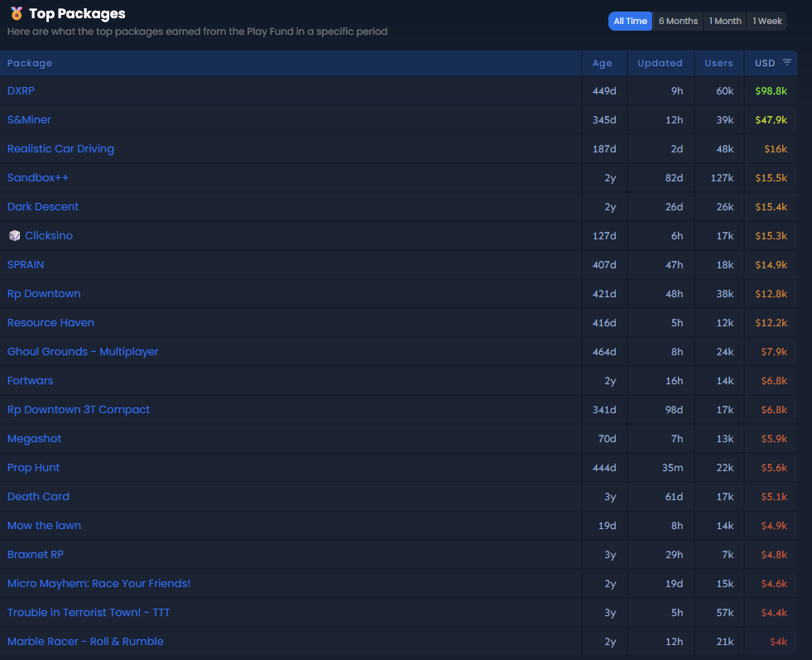Sort by the Updated column header
Image resolution: width=812 pixels, height=660 pixels.
point(660,63)
